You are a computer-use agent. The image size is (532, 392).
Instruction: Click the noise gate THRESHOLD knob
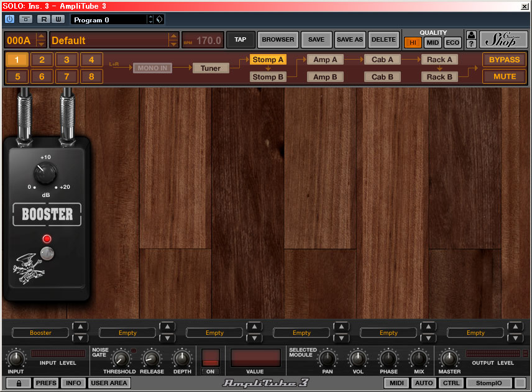point(121,358)
